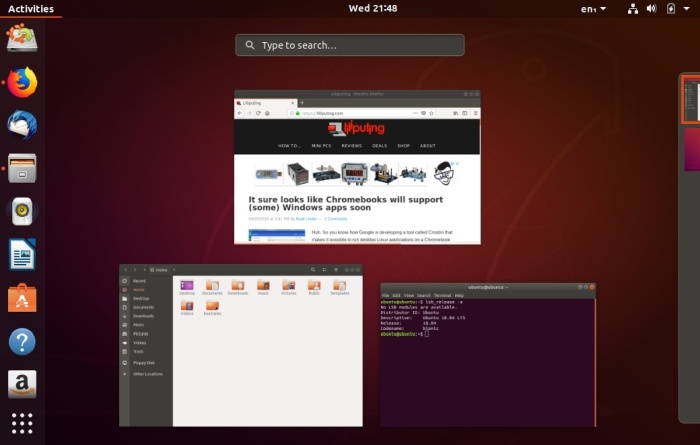700x445 pixels.
Task: Click Firefox's new tab plus button
Action: coord(302,103)
